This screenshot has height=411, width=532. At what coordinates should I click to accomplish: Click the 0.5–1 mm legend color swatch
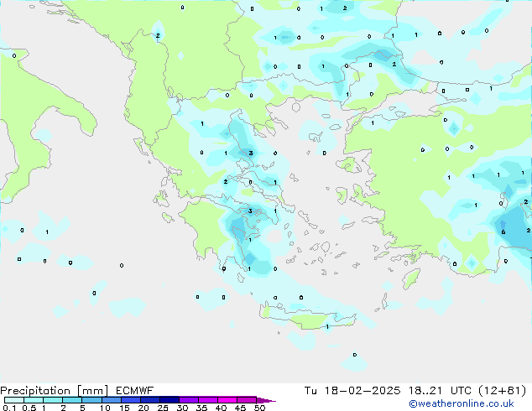coord(34,400)
